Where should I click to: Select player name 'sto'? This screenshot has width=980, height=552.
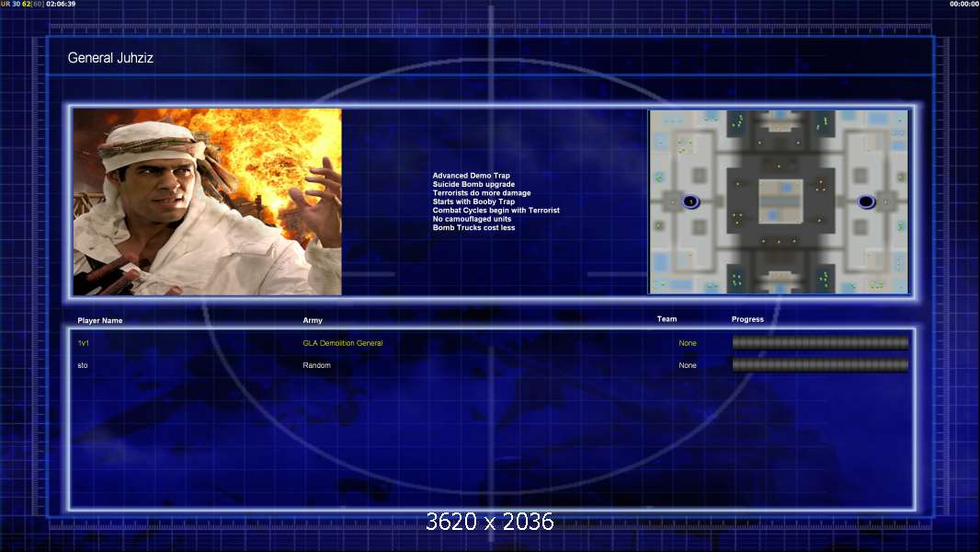83,366
